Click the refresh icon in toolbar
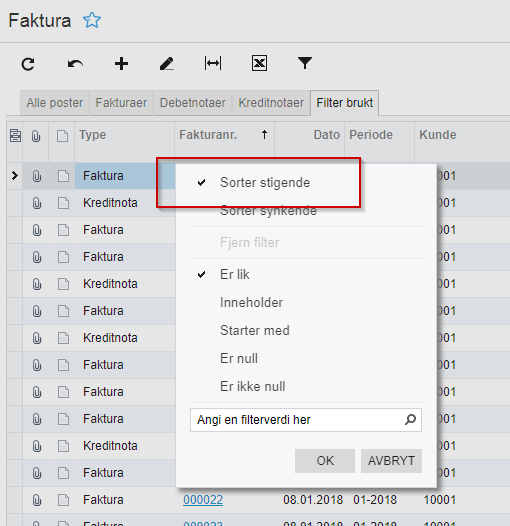 (x=28, y=64)
